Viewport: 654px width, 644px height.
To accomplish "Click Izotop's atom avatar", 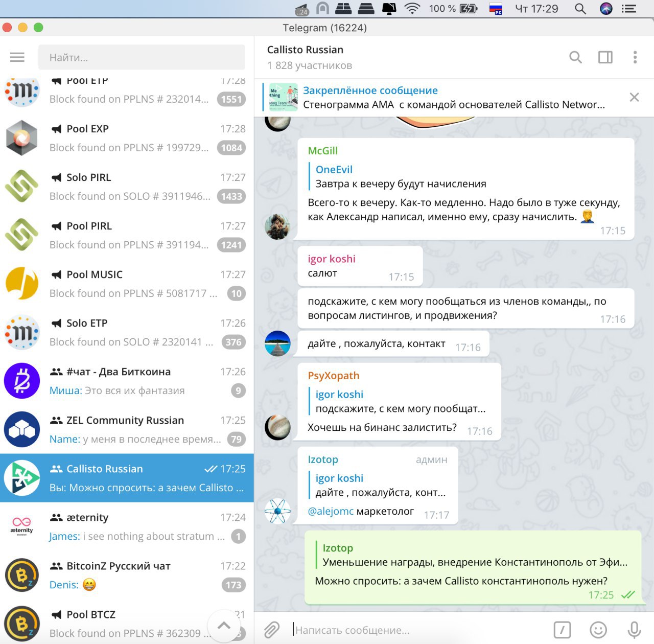I will [x=277, y=511].
